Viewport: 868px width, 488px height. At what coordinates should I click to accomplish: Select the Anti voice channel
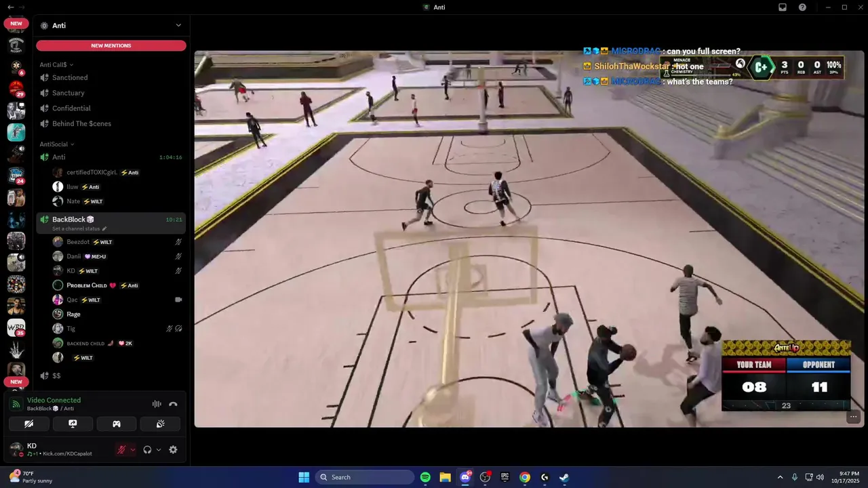click(x=111, y=157)
